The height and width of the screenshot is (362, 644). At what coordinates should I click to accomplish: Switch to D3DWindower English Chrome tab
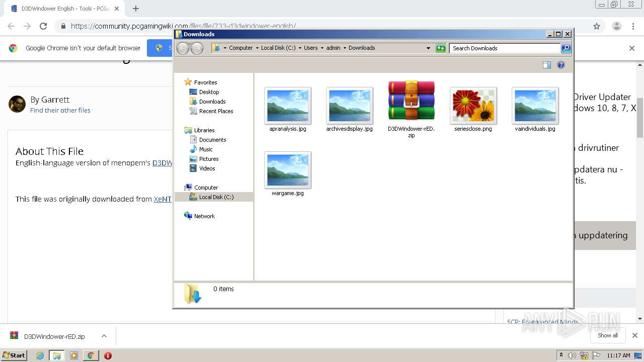coord(64,9)
